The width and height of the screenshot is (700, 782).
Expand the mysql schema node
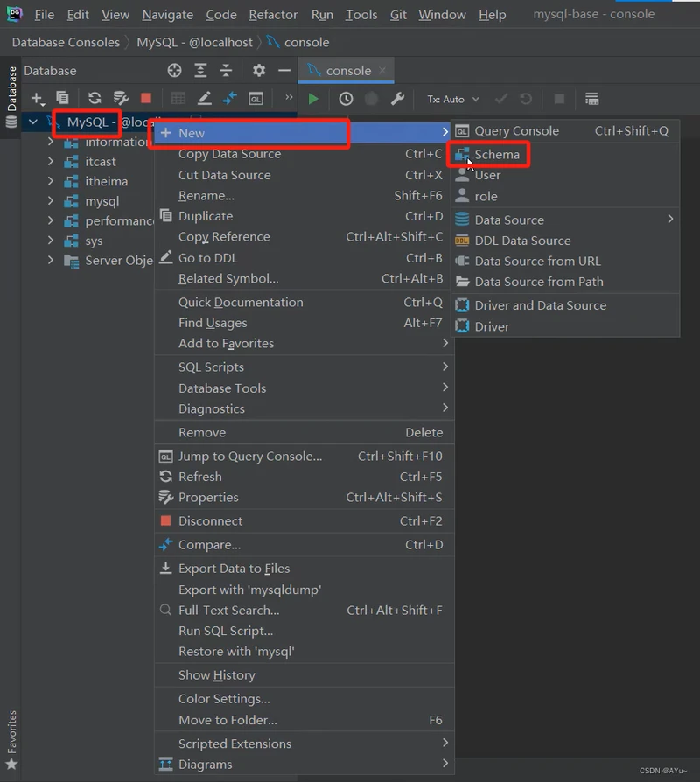(51, 201)
